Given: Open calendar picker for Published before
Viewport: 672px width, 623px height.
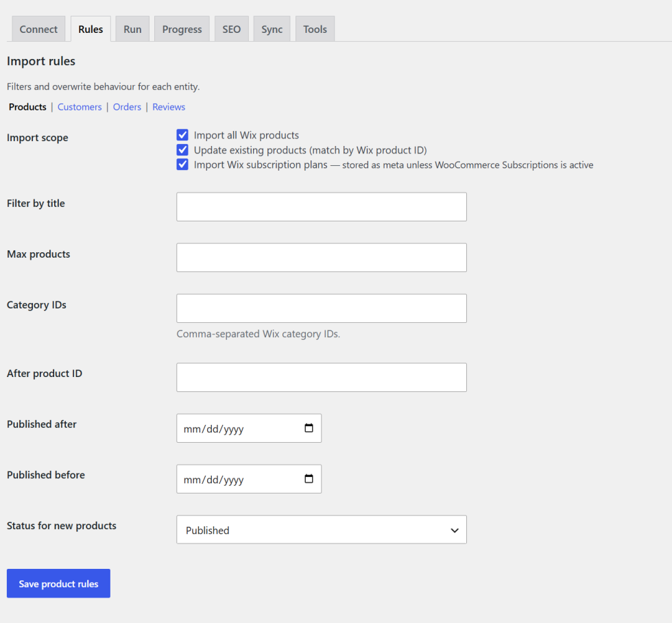Looking at the screenshot, I should pos(309,478).
